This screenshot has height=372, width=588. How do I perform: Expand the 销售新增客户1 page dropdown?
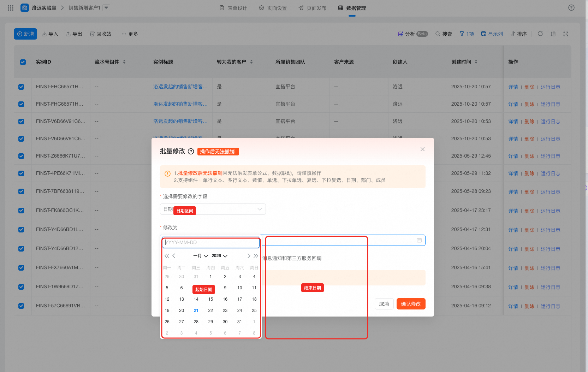point(106,8)
